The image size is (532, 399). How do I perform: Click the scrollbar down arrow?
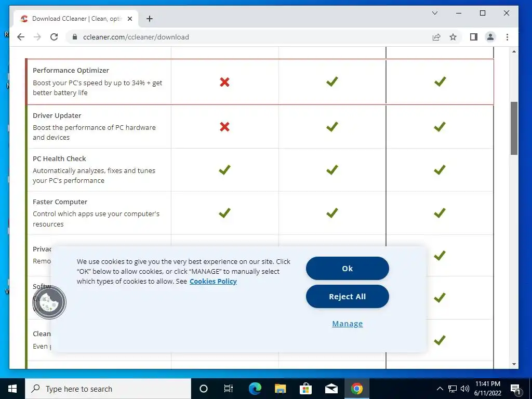[x=514, y=364]
